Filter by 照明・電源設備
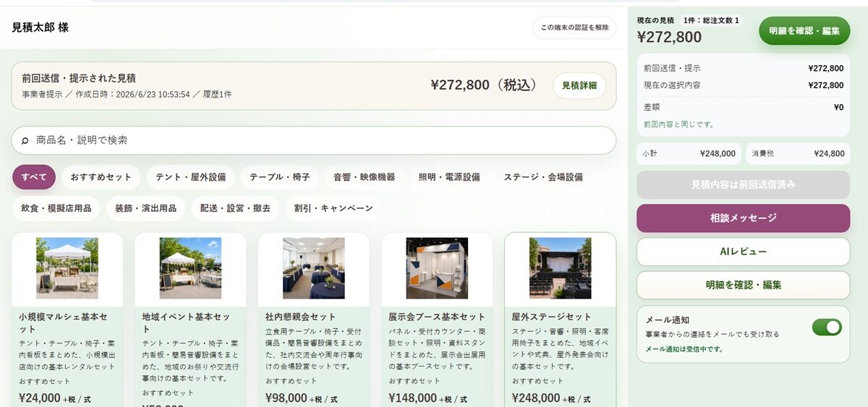868x407 pixels. tap(449, 177)
